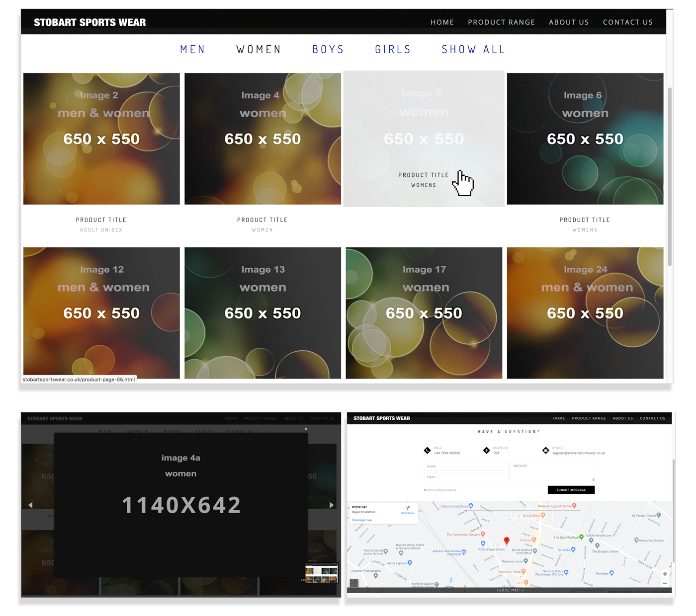Open PRODUCT RANGE in top product page navigation
This screenshot has width=696, height=616.
(x=501, y=22)
